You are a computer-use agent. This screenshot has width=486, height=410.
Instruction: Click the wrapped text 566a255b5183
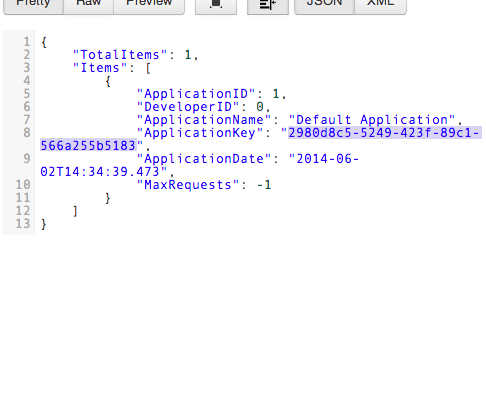(x=88, y=146)
